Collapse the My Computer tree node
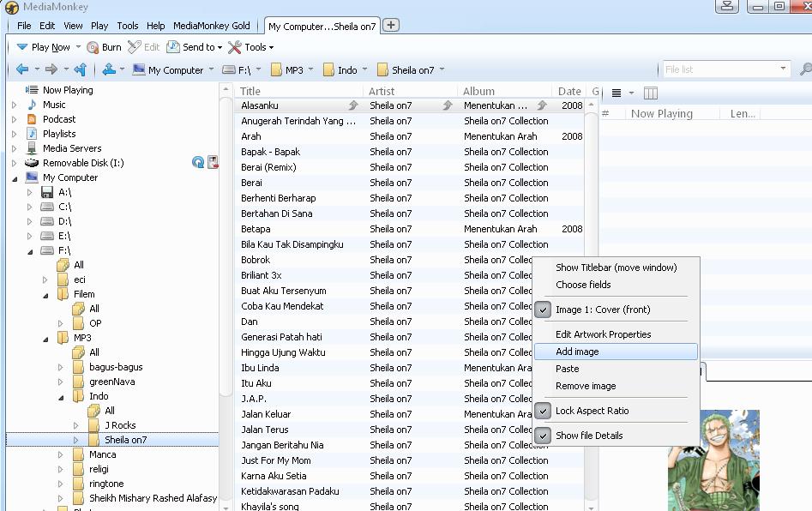812x511 pixels. (x=15, y=178)
